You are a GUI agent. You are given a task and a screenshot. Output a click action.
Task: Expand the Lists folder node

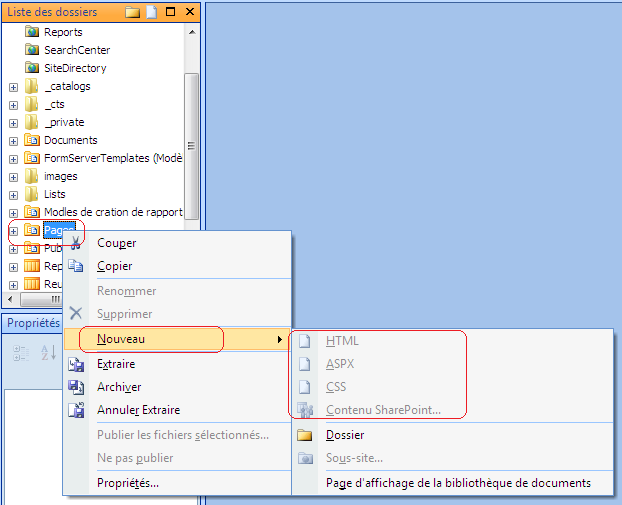[x=13, y=195]
